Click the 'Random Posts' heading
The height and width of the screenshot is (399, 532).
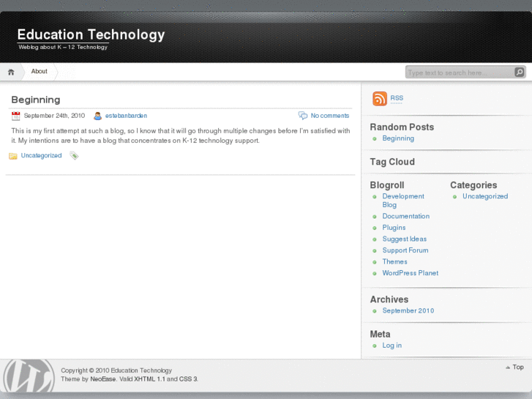[402, 127]
